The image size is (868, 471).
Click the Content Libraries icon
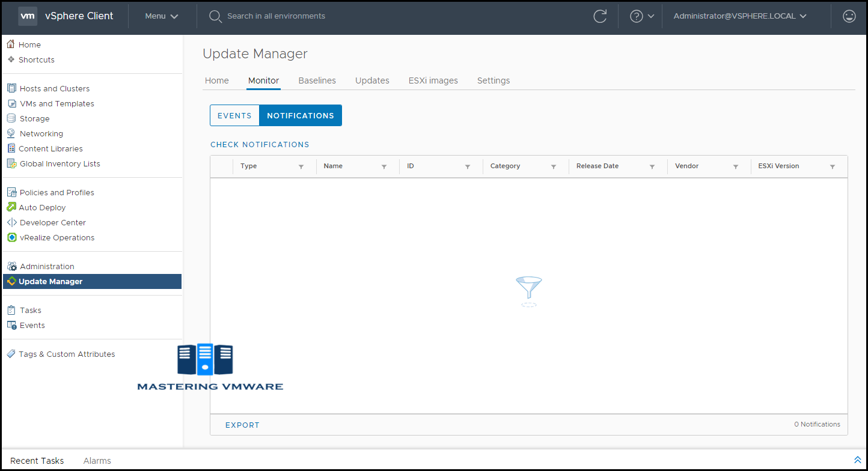coord(11,148)
